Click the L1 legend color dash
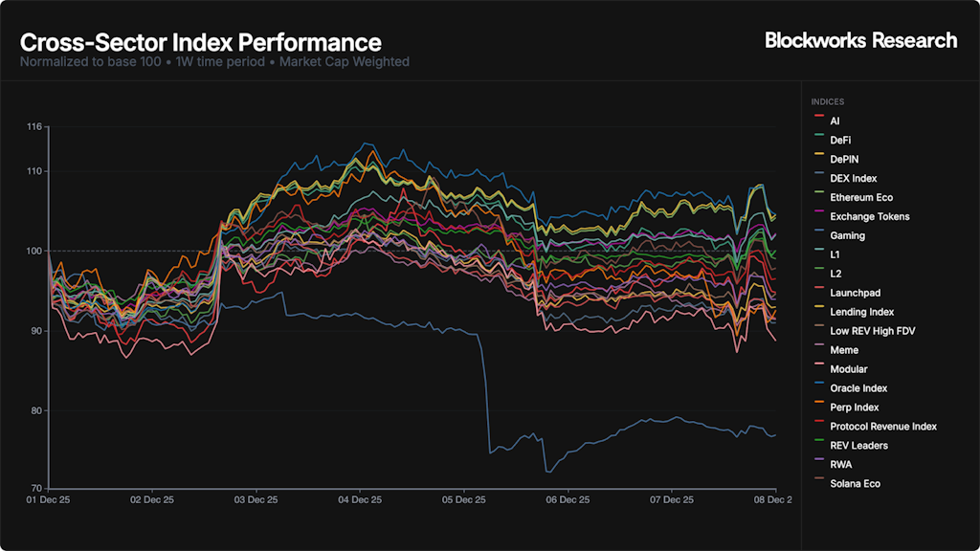 [x=818, y=255]
